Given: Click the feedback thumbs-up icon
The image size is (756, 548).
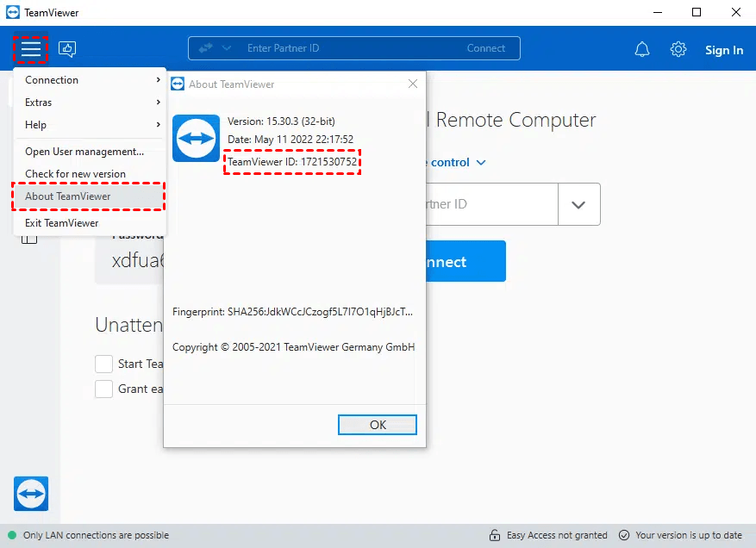Looking at the screenshot, I should (x=67, y=48).
